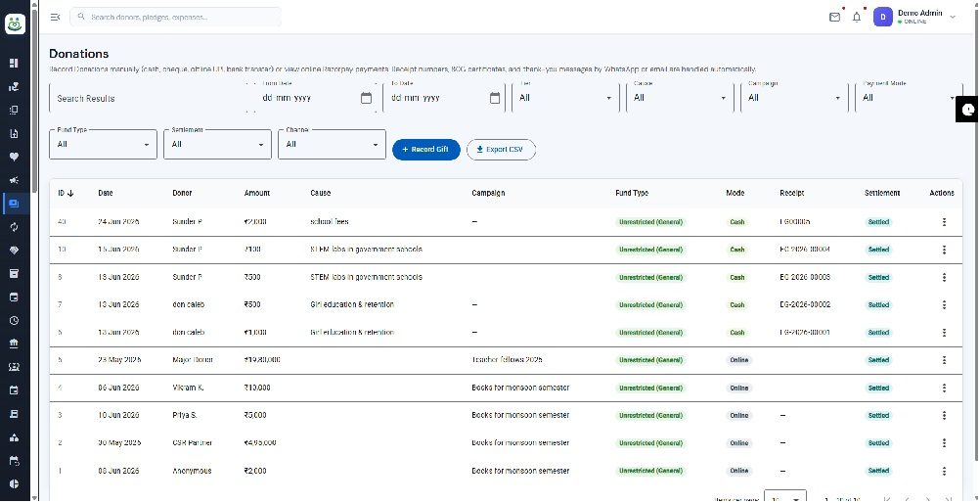Image resolution: width=980 pixels, height=503 pixels.
Task: Open actions menu for Anonymous donor row
Action: pos(944,471)
